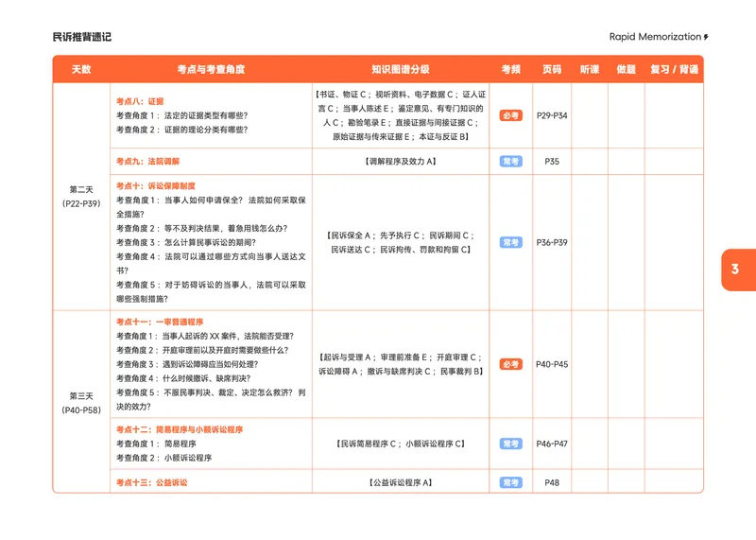Click the 知识图谱分级 column header

point(400,69)
